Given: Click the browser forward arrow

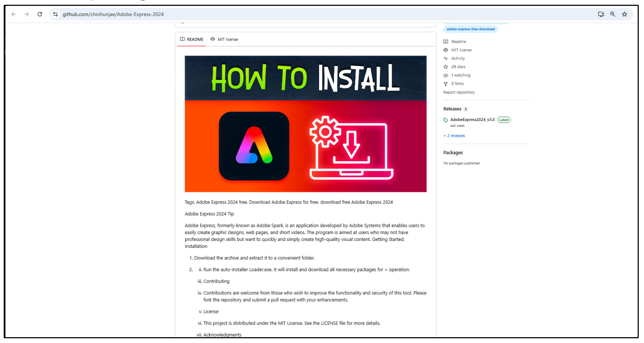Looking at the screenshot, I should click(x=26, y=14).
